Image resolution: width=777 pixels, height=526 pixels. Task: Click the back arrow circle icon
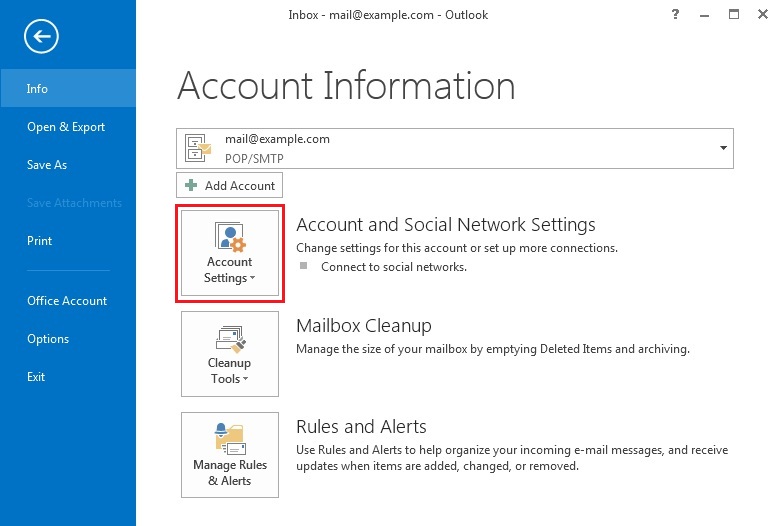click(41, 36)
